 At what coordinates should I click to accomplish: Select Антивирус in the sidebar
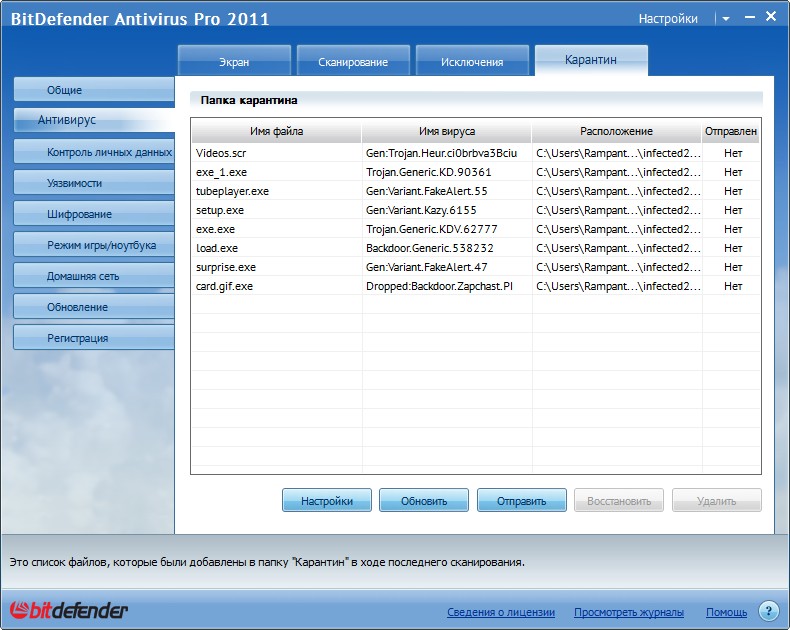94,120
